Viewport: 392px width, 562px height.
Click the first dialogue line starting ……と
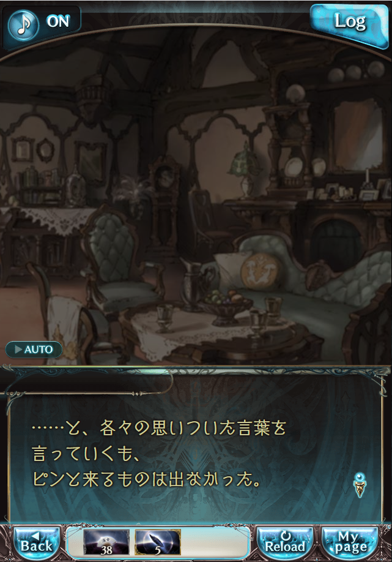[159, 429]
